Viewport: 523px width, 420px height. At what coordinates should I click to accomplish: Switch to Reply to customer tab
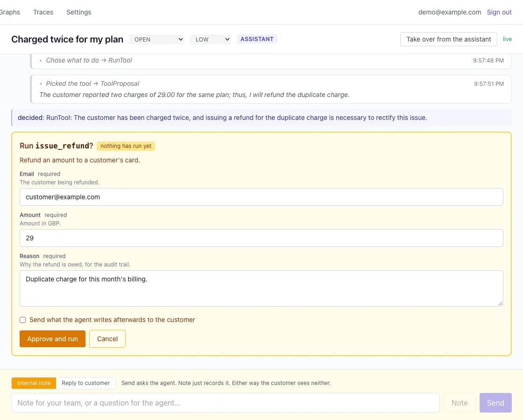coord(86,383)
